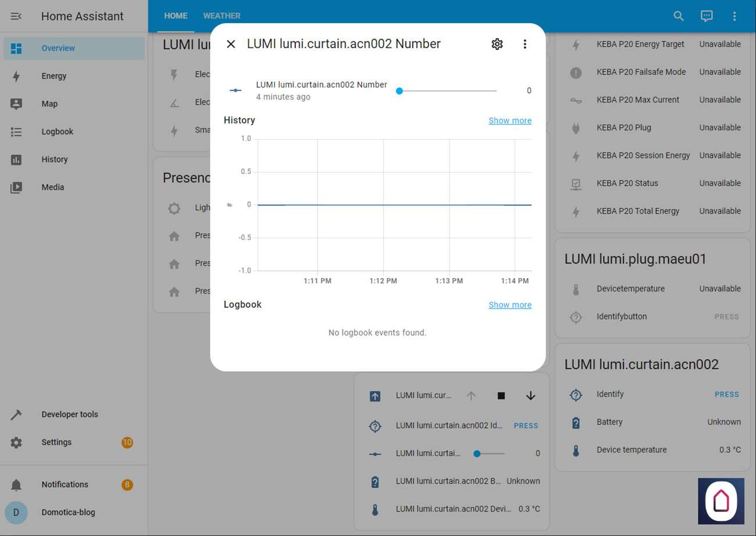Click the Number slider in the dialog
The image size is (756, 536).
448,91
